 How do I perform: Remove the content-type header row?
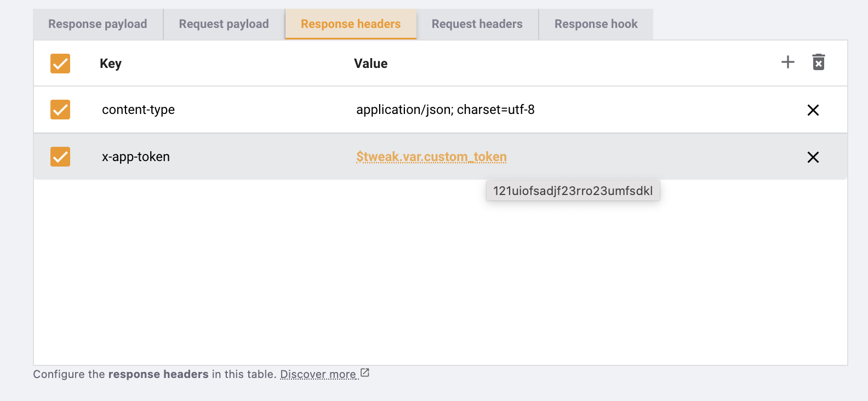(x=813, y=110)
